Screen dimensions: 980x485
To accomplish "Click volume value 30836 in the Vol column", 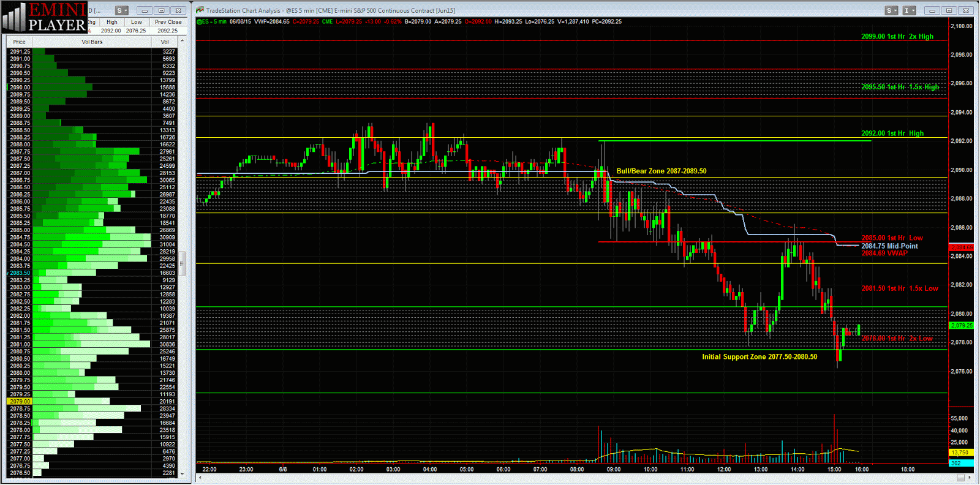I will [167, 344].
